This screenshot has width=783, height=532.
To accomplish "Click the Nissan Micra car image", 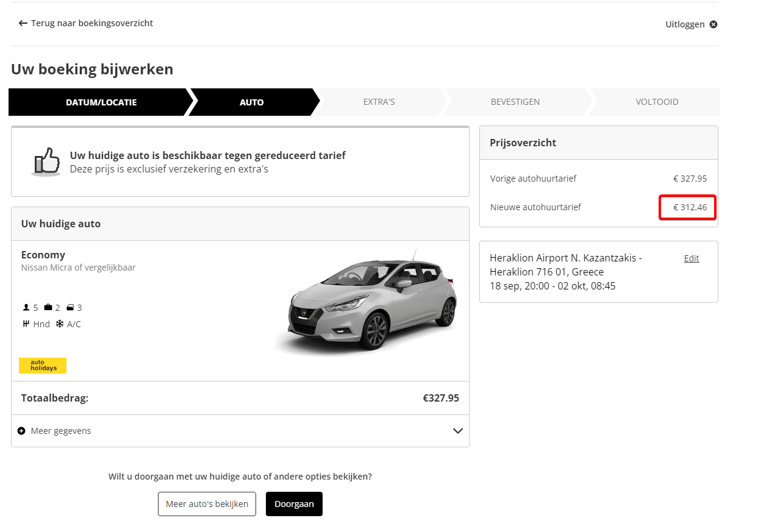I will coord(366,302).
